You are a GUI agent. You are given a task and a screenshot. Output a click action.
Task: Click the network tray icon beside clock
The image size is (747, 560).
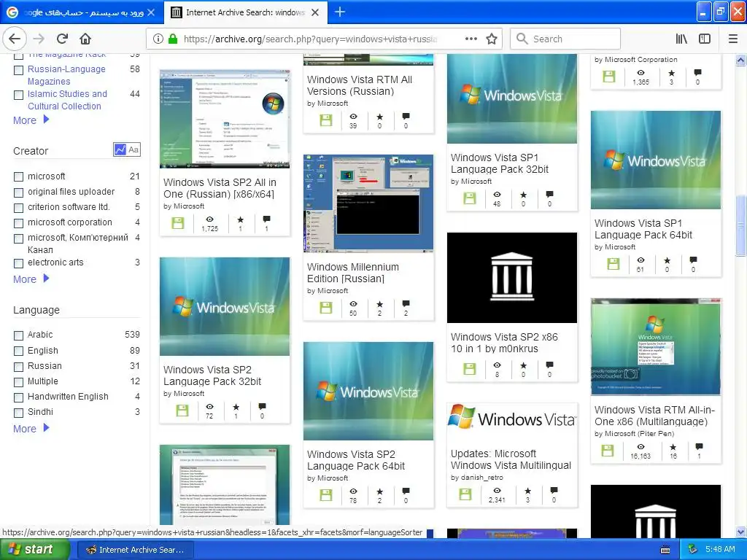pos(693,550)
